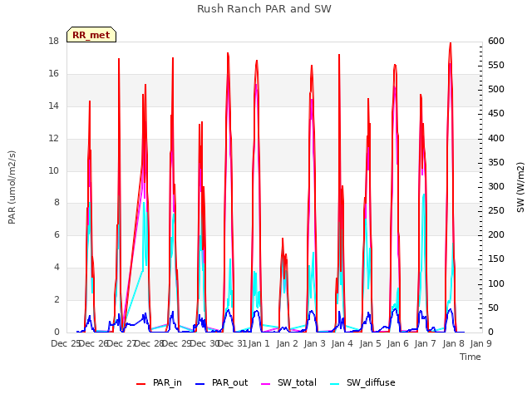Click the 300 value on SW axis

496,186
